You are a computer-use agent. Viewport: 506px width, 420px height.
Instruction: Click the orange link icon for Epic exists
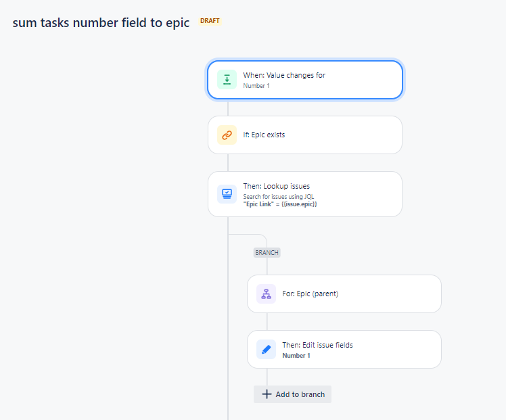(x=227, y=135)
